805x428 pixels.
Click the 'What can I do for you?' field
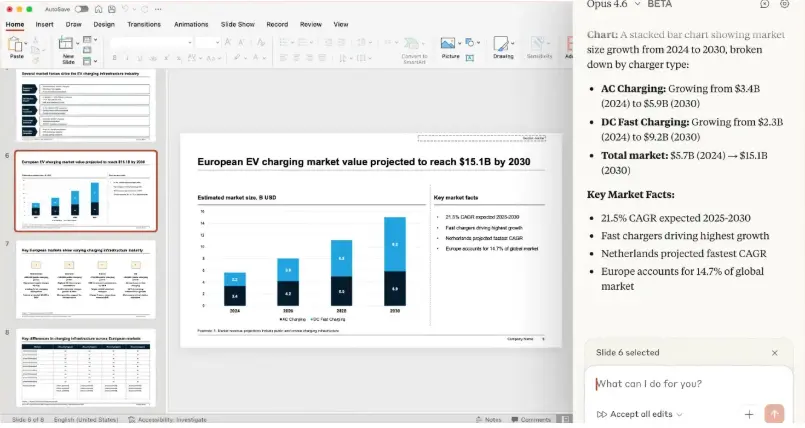click(680, 384)
